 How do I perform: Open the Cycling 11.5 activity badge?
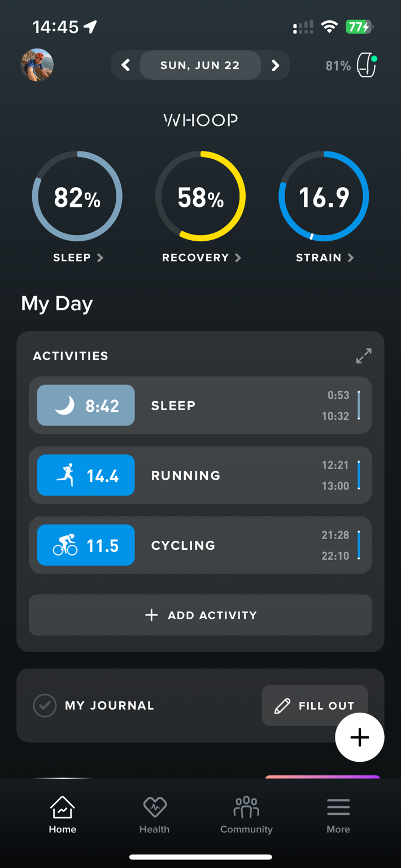tap(86, 545)
